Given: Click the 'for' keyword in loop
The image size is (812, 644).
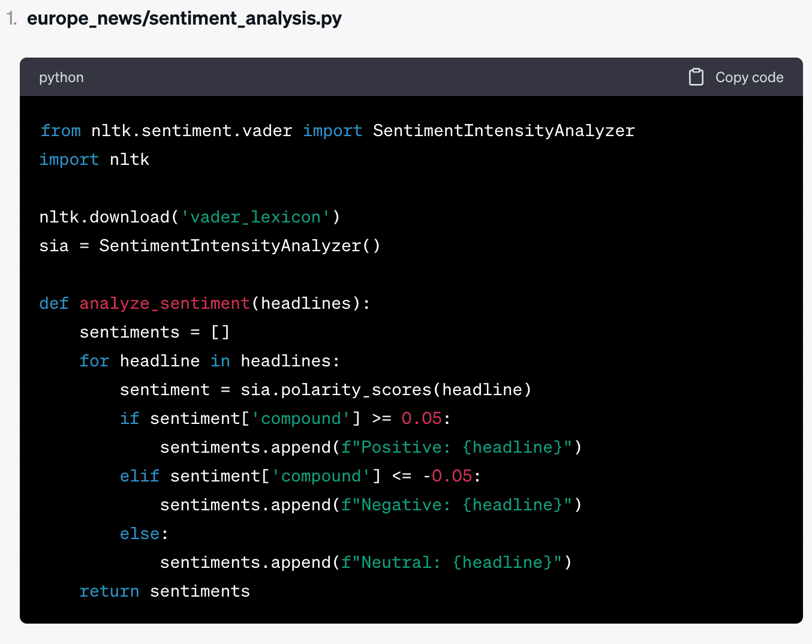Looking at the screenshot, I should tap(94, 360).
